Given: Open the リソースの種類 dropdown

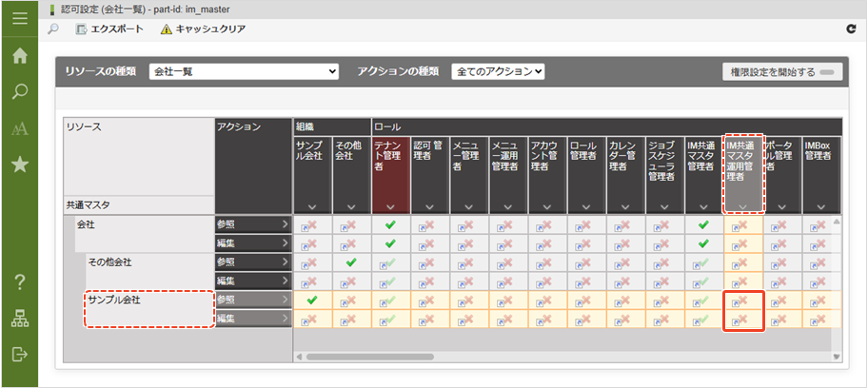Looking at the screenshot, I should pyautogui.click(x=244, y=71).
